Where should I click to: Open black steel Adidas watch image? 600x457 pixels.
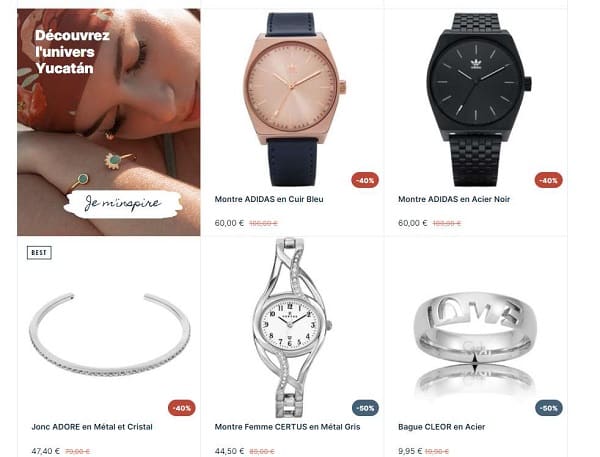476,100
